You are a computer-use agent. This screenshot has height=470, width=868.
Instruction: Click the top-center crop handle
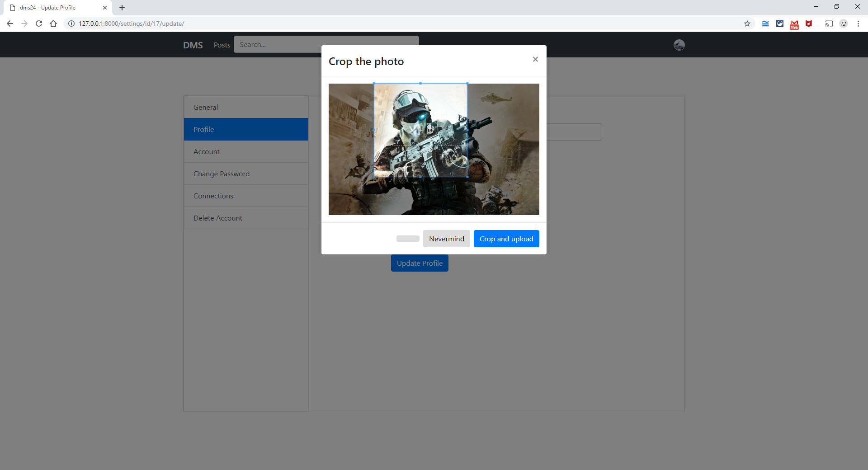click(420, 84)
